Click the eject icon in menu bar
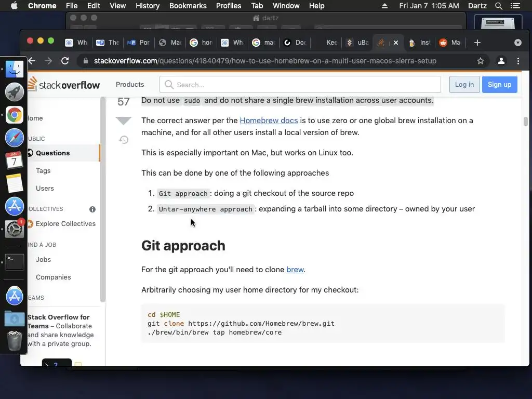 [385, 6]
